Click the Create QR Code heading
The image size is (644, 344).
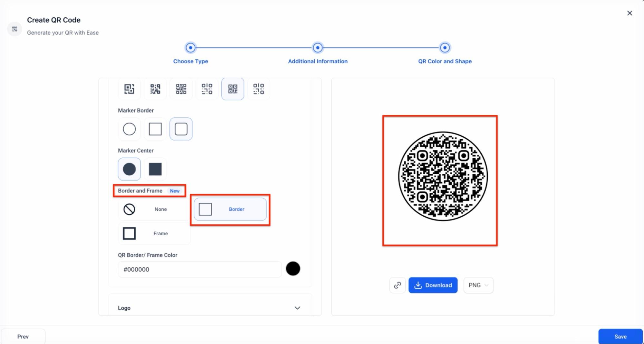(54, 20)
